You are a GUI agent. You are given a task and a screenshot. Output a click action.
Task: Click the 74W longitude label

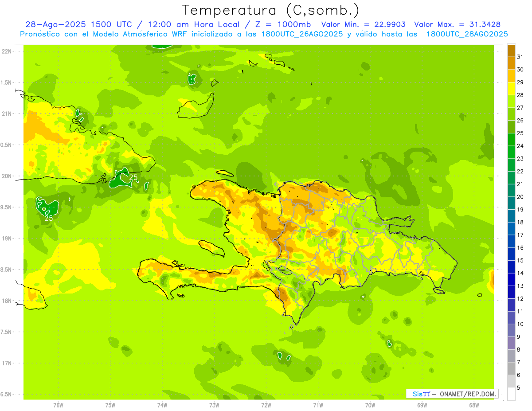[162, 405]
